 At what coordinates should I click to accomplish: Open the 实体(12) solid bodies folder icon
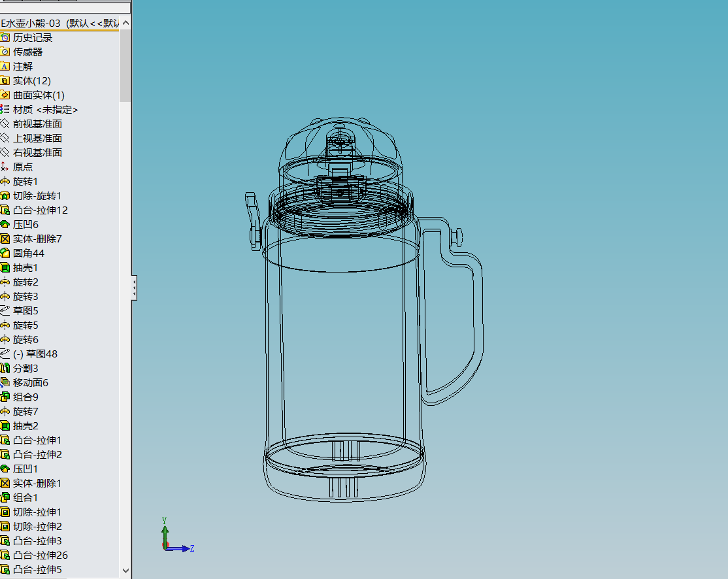[5, 81]
